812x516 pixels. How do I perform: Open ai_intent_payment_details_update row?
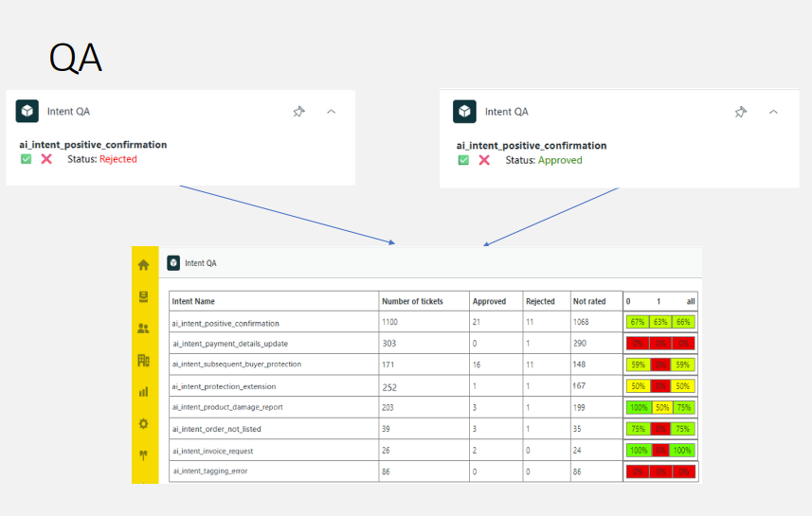pyautogui.click(x=229, y=343)
